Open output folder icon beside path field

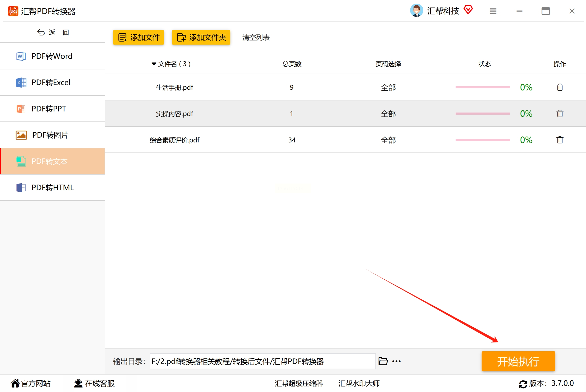383,361
